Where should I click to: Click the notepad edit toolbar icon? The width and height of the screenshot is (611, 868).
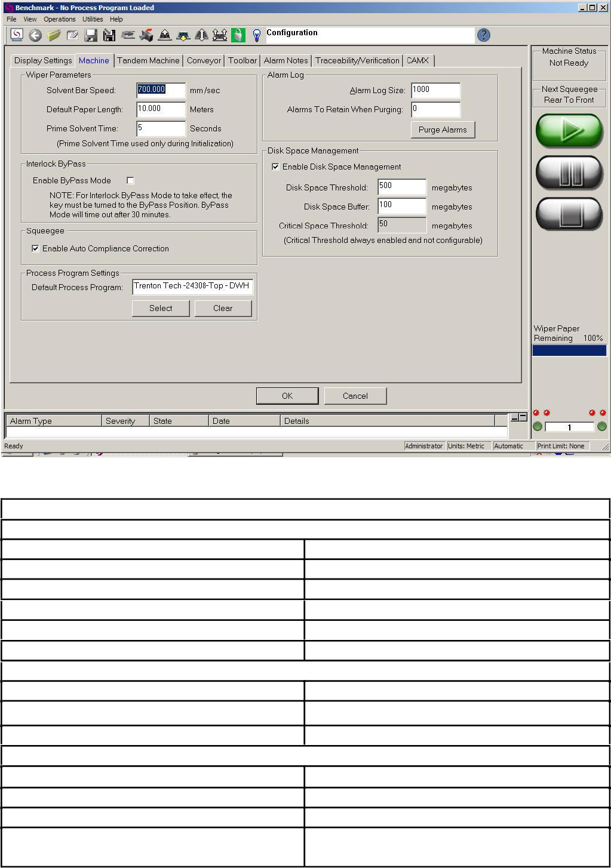click(x=73, y=36)
